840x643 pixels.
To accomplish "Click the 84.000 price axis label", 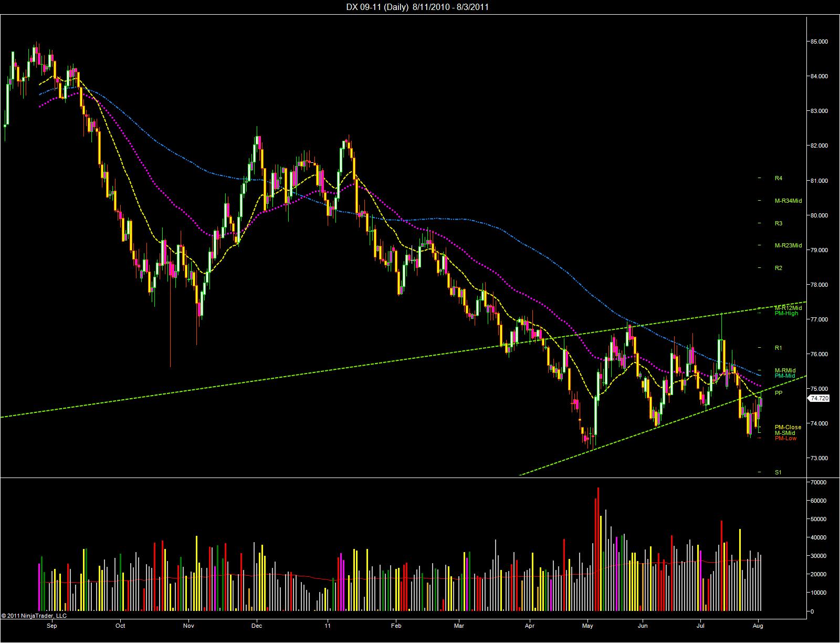I will point(820,76).
